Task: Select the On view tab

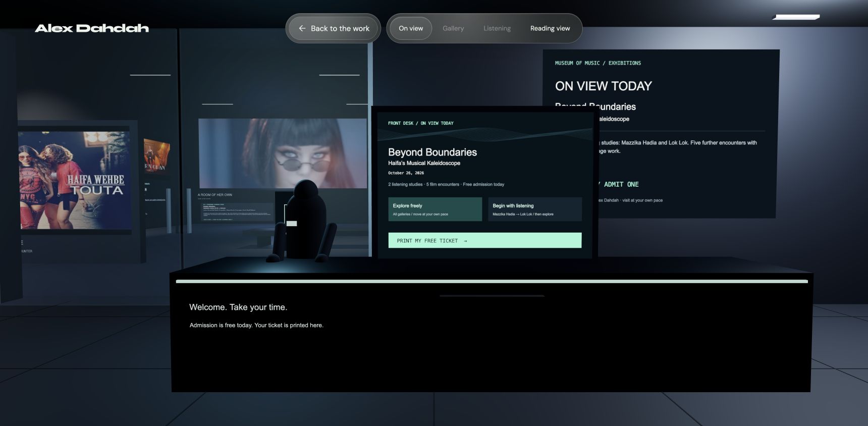Action: 411,28
